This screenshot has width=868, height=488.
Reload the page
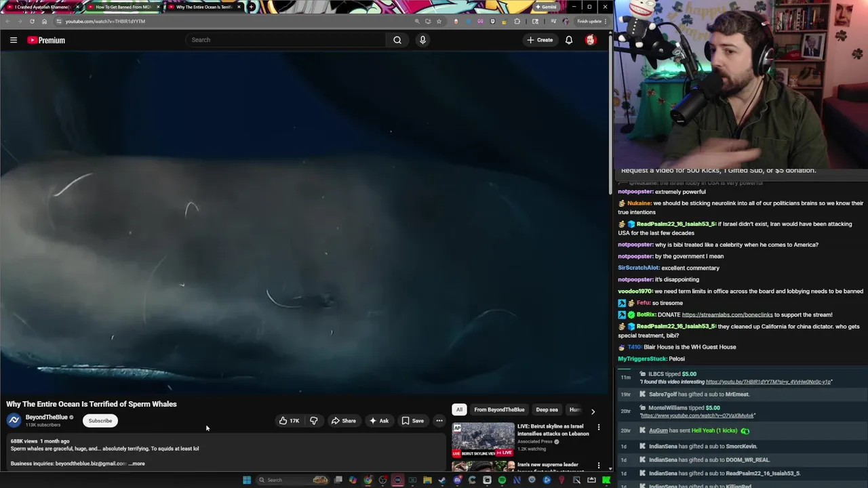pyautogui.click(x=32, y=21)
